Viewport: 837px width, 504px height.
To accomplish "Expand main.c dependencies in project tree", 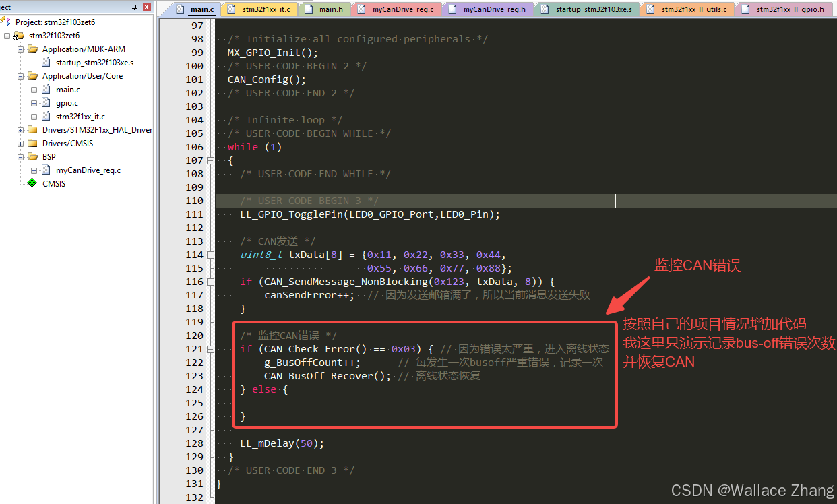I will pos(34,90).
